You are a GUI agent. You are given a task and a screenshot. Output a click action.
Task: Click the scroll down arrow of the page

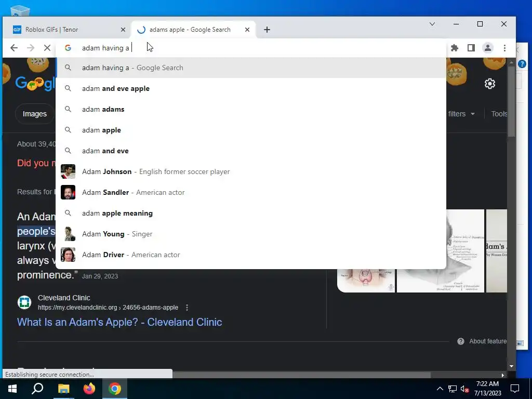click(511, 366)
